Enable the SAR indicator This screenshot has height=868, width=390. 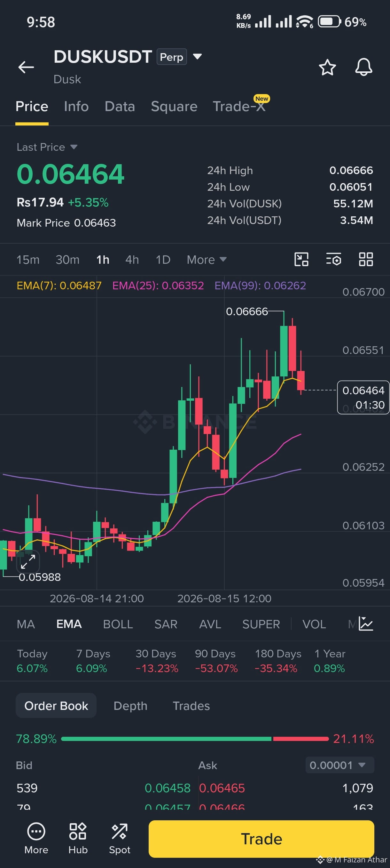[166, 624]
